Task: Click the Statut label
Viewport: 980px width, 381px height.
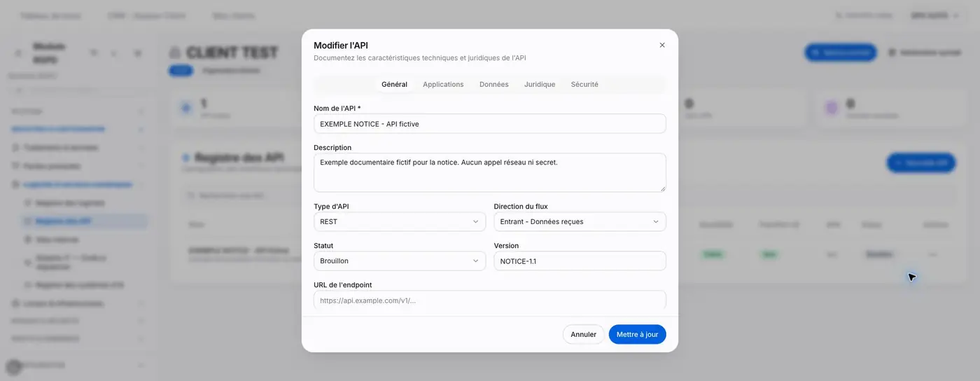Action: tap(323, 246)
